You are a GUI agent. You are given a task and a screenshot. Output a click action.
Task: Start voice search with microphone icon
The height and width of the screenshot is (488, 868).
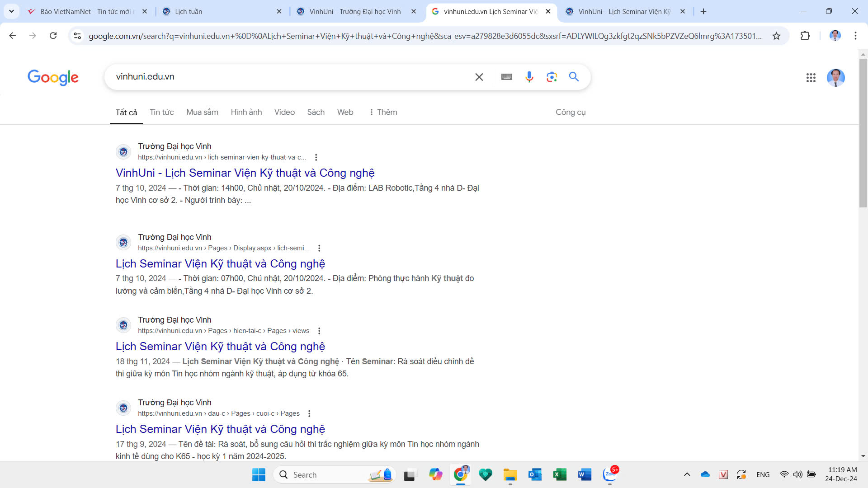click(x=529, y=77)
